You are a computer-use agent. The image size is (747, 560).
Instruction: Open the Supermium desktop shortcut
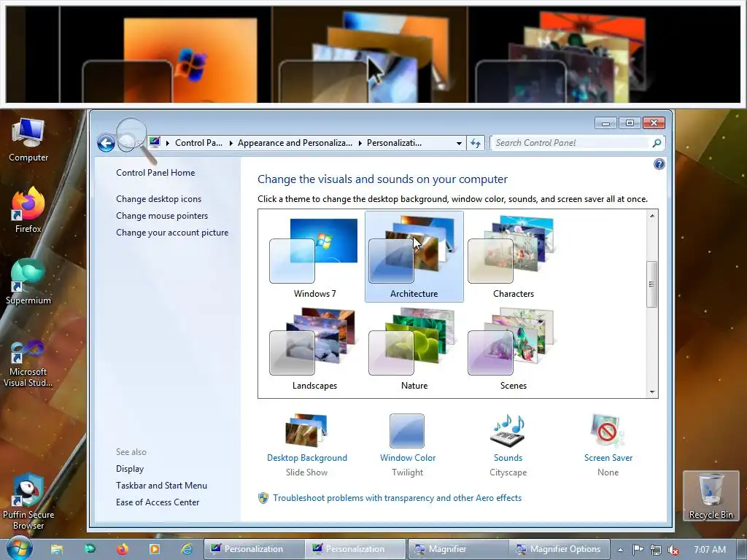(x=28, y=282)
